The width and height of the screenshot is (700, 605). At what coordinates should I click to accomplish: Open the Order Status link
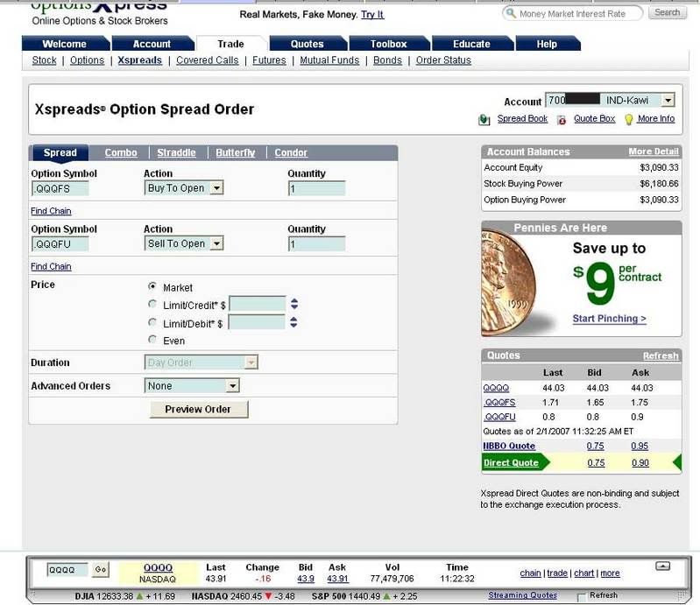tap(443, 60)
